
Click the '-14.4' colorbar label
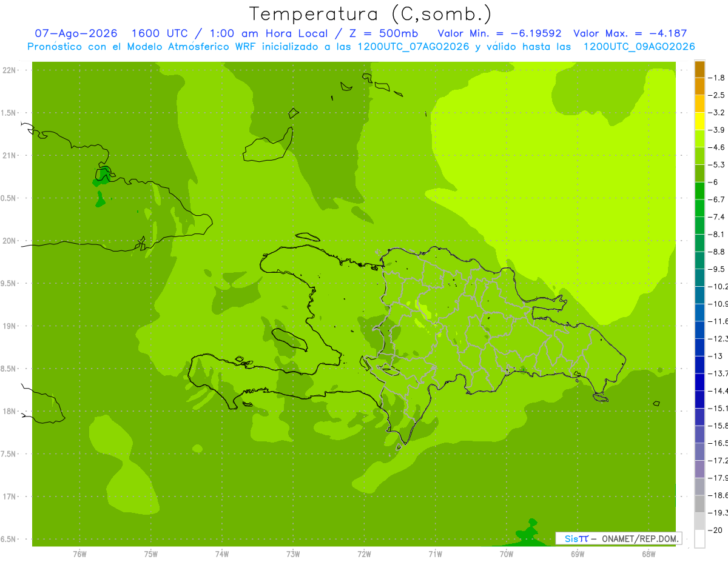[x=718, y=391]
